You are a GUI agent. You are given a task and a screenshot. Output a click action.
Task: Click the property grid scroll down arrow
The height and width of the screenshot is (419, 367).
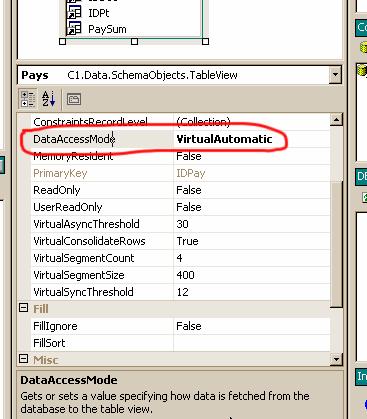(x=336, y=359)
